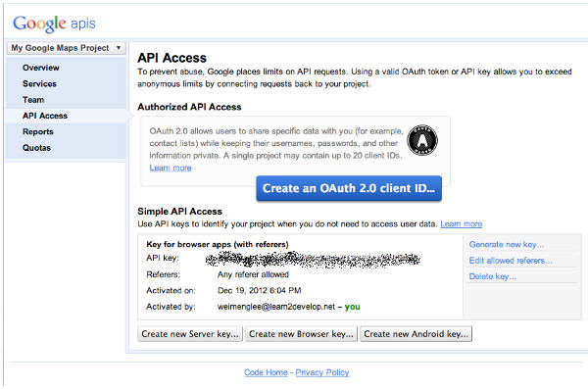588x389 pixels.
Task: Click Delete key link
Action: (x=492, y=276)
